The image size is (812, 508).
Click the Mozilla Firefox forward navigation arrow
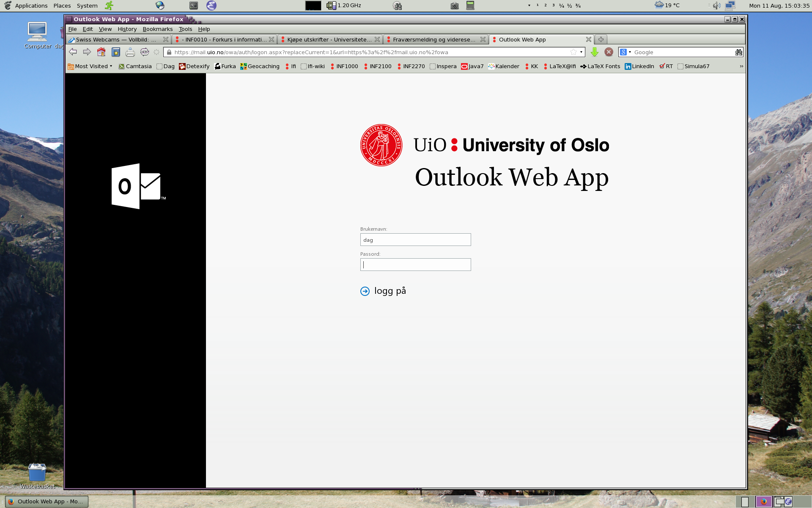pos(88,52)
